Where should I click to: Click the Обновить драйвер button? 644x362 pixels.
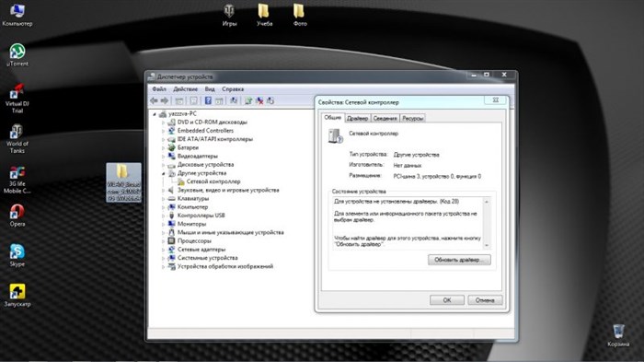[x=459, y=260]
